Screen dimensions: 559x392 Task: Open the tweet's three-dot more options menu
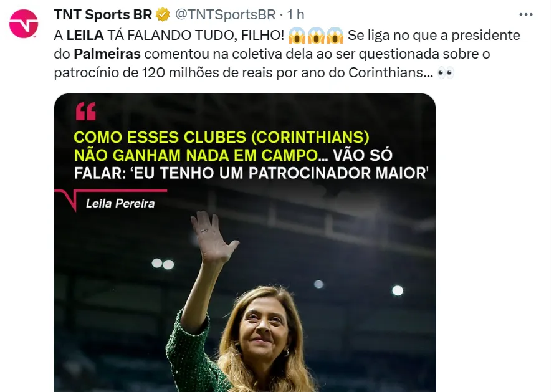coord(526,14)
